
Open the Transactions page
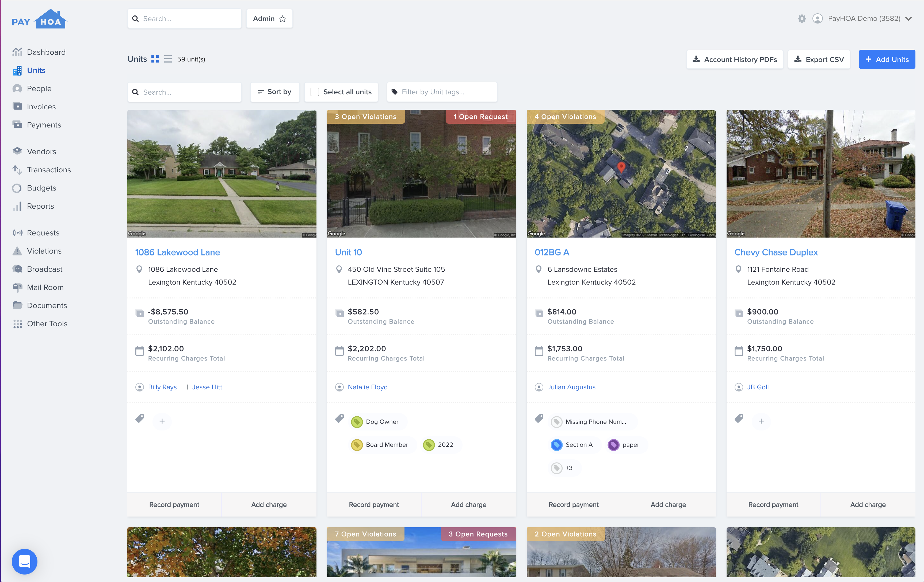pos(49,169)
